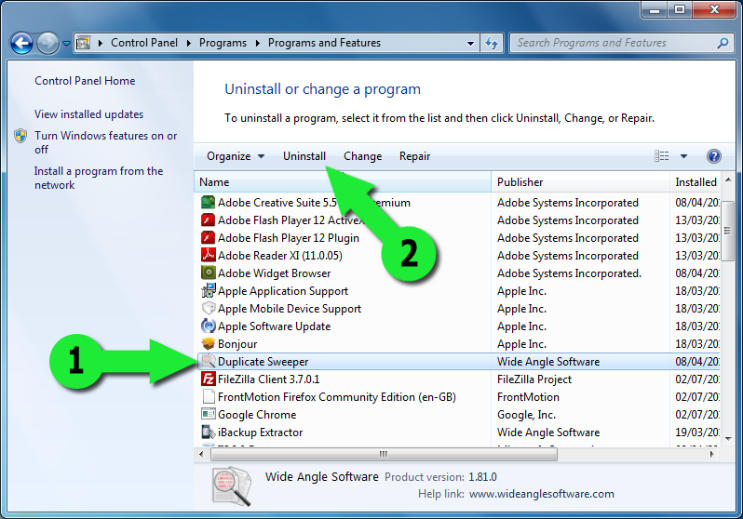Select iBackup Extractor program entry

260,432
